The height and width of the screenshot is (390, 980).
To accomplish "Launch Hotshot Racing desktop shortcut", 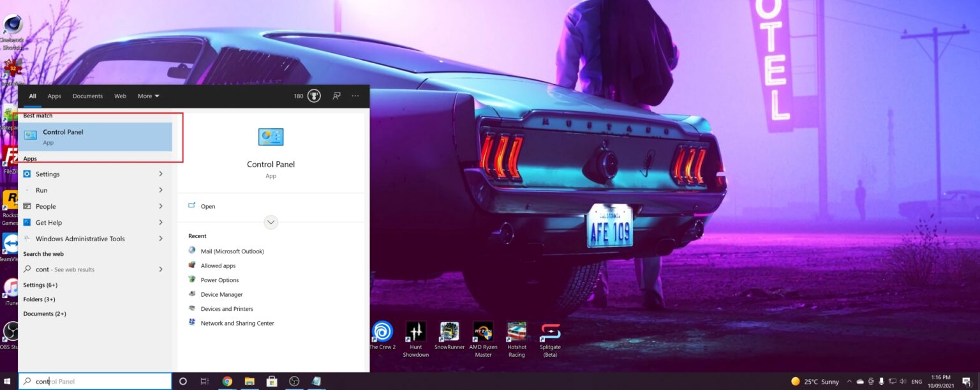I will [x=517, y=340].
